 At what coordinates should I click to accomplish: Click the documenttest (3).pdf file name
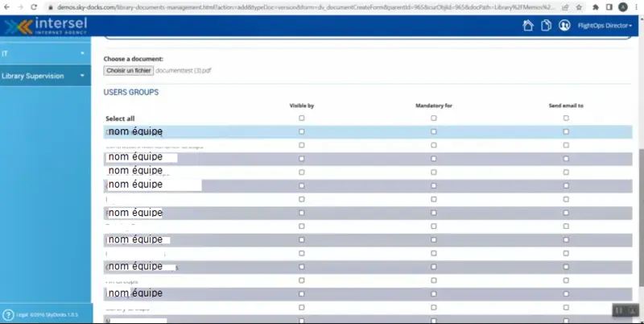[184, 71]
